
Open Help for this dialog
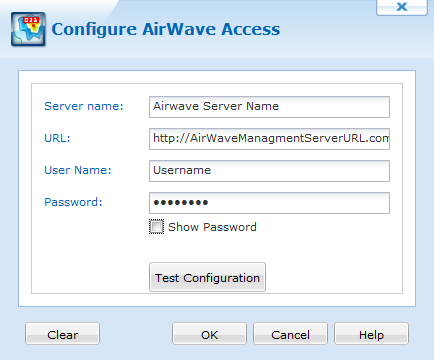coord(371,334)
